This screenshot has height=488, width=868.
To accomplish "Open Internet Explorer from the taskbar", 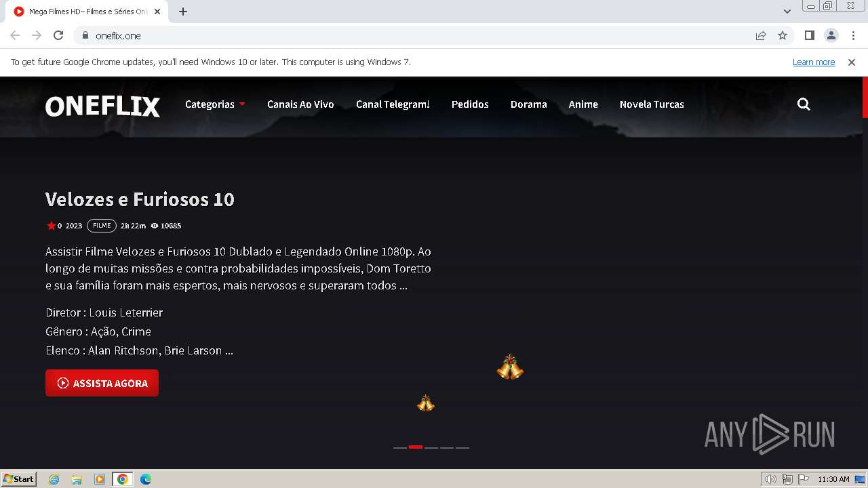I will point(54,479).
